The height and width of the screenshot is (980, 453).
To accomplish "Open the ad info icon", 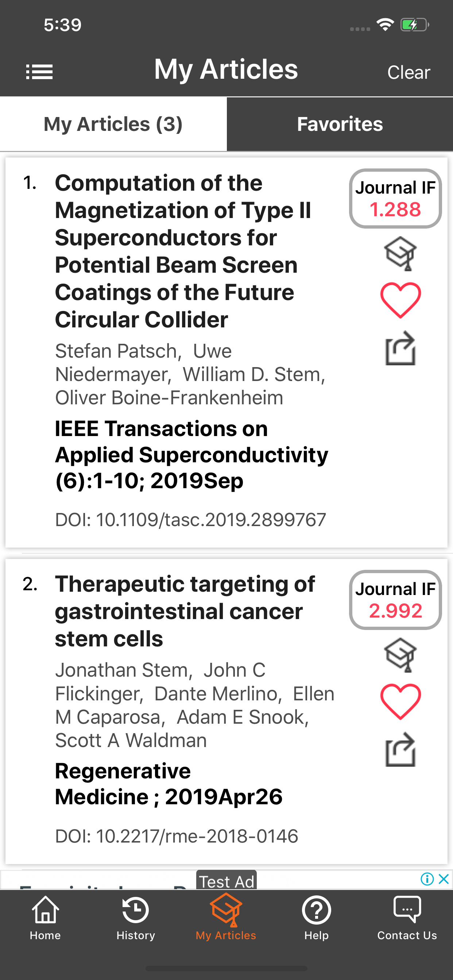I will pyautogui.click(x=427, y=879).
